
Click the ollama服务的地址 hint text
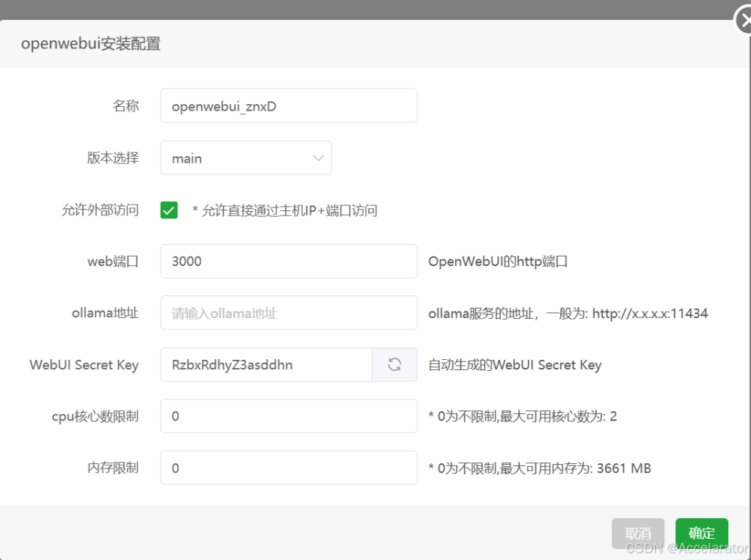[568, 314]
